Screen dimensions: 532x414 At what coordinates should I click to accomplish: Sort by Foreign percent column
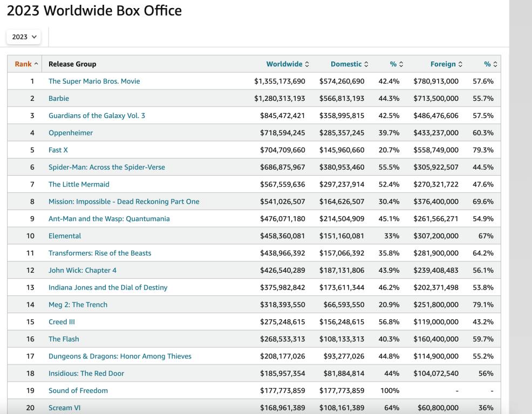tap(490, 64)
